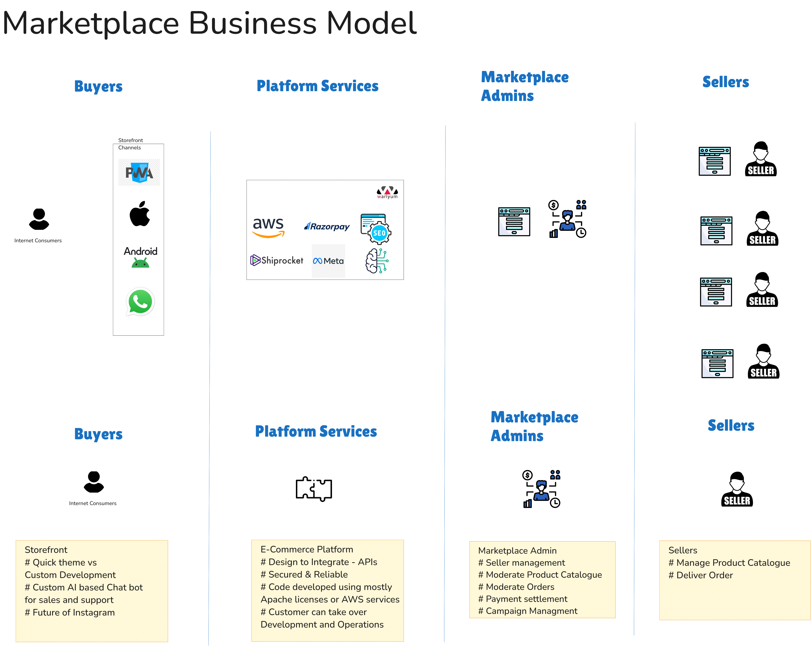Image resolution: width=812 pixels, height=647 pixels.
Task: Click the fourth SELLER person icon
Action: click(x=763, y=361)
